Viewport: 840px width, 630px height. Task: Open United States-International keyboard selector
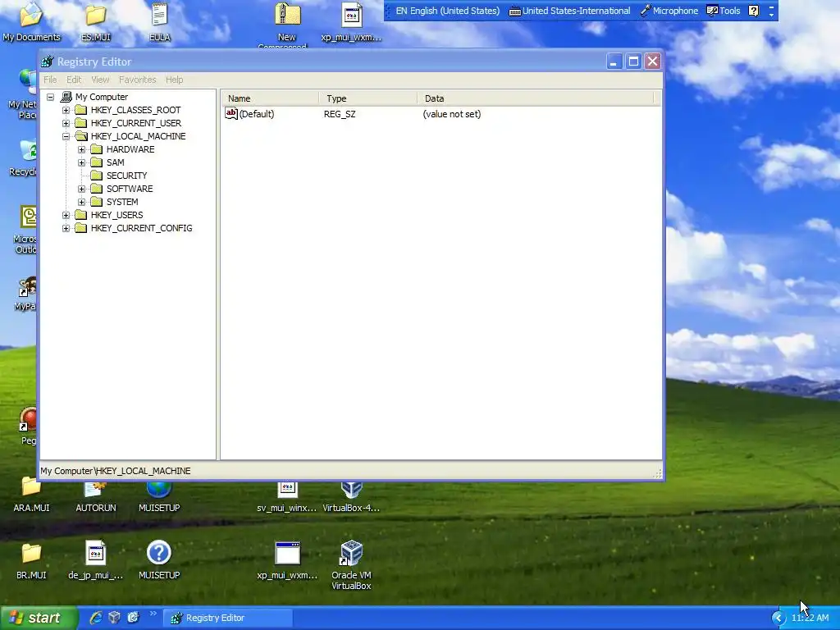569,11
